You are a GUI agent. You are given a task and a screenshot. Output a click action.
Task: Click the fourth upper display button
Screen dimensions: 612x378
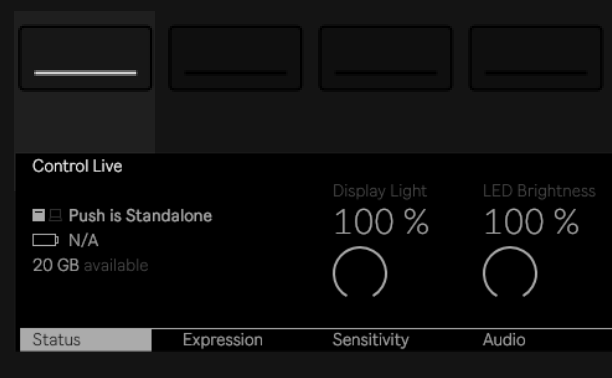point(535,58)
